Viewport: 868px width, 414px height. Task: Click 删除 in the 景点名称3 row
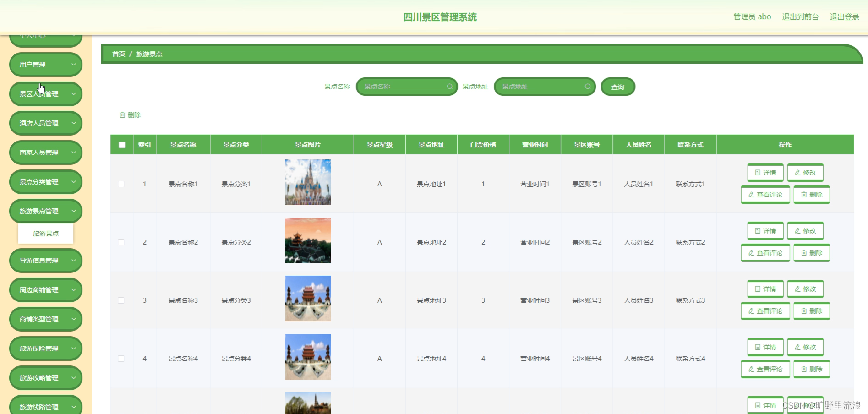click(812, 311)
